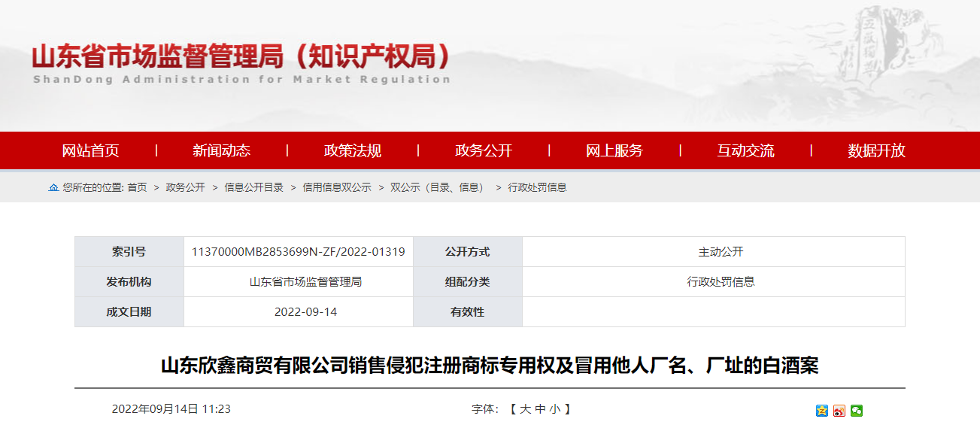Follow the 政务公开 breadcrumb link
The image size is (980, 437).
[x=185, y=187]
